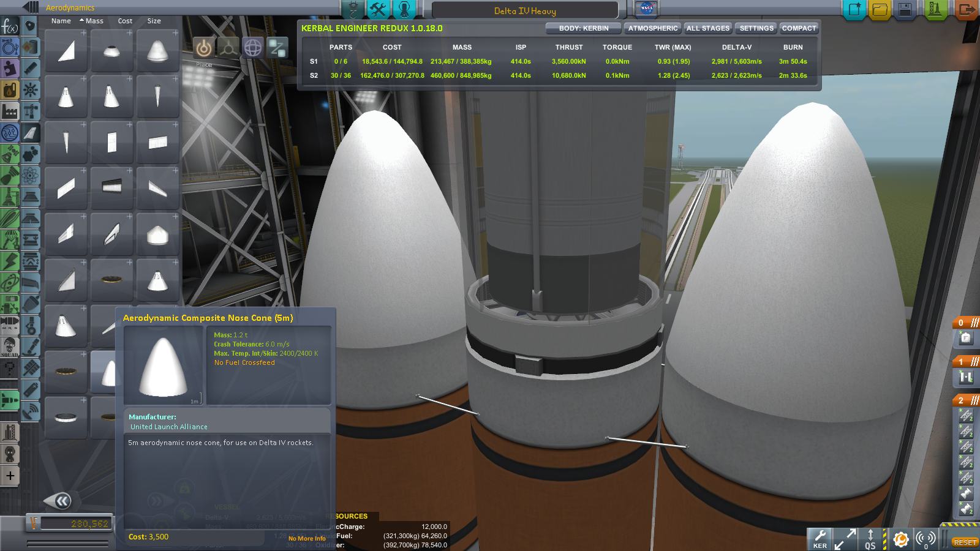
Task: Toggle the KER Engineer toolbar button
Action: coord(820,539)
